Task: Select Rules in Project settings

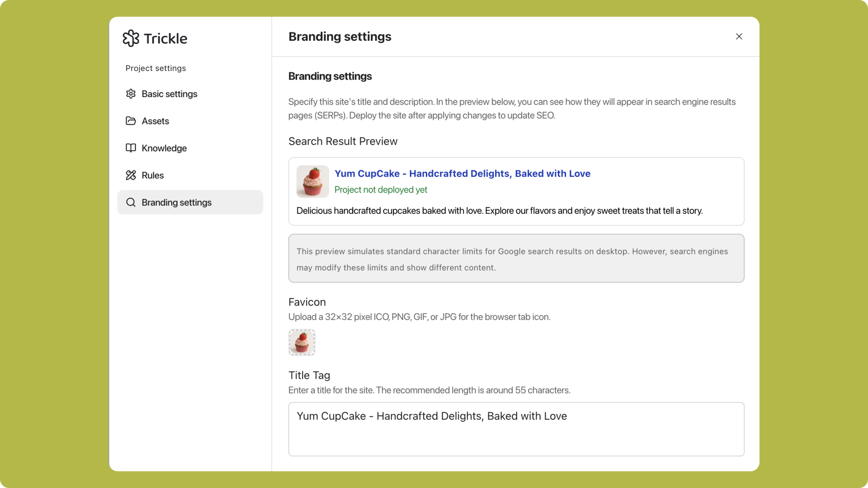Action: coord(153,175)
